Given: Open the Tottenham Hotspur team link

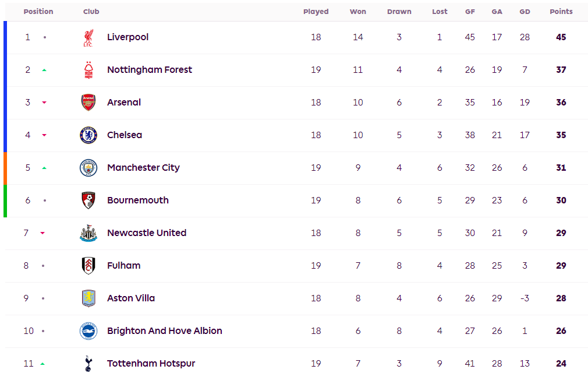Looking at the screenshot, I should point(151,364).
